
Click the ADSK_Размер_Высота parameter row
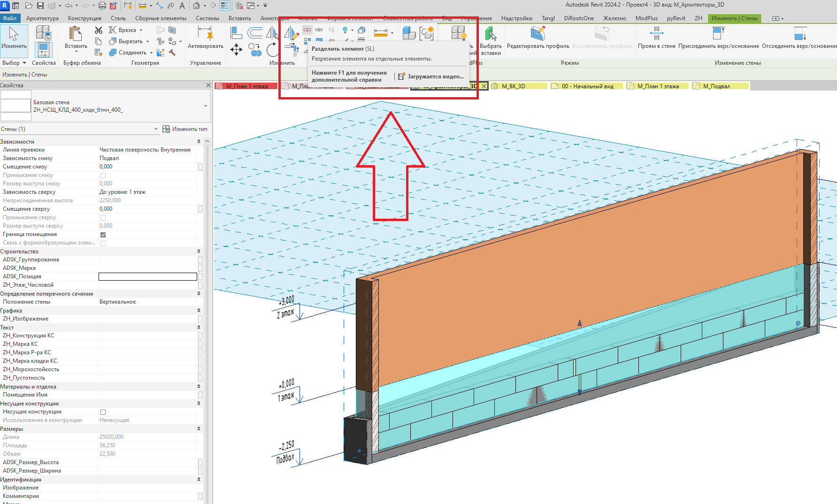tap(101, 463)
